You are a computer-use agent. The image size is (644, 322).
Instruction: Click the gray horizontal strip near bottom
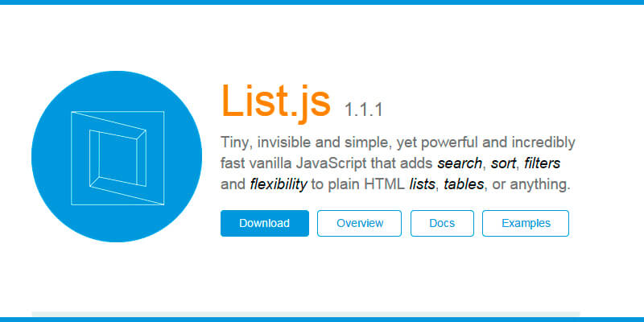[306, 313]
